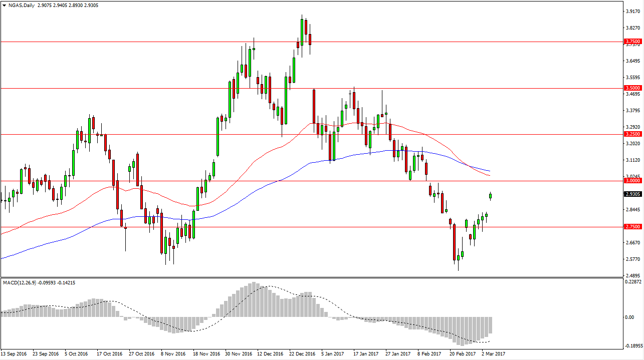Click the 20 Feb 2017 date label
644x360 pixels.
click(463, 354)
